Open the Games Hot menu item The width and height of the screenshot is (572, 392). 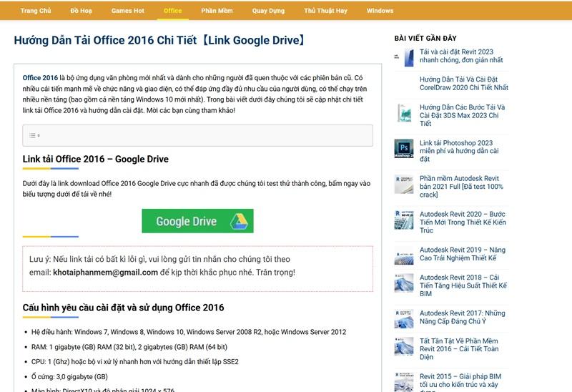[127, 11]
